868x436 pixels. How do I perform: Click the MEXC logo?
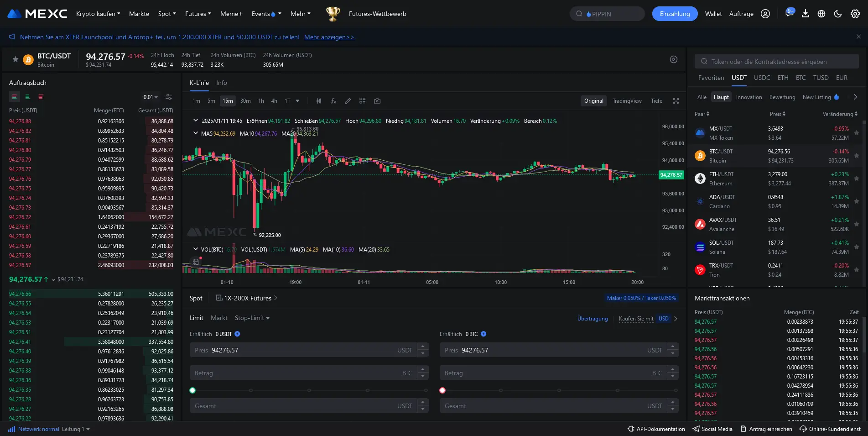click(x=37, y=14)
